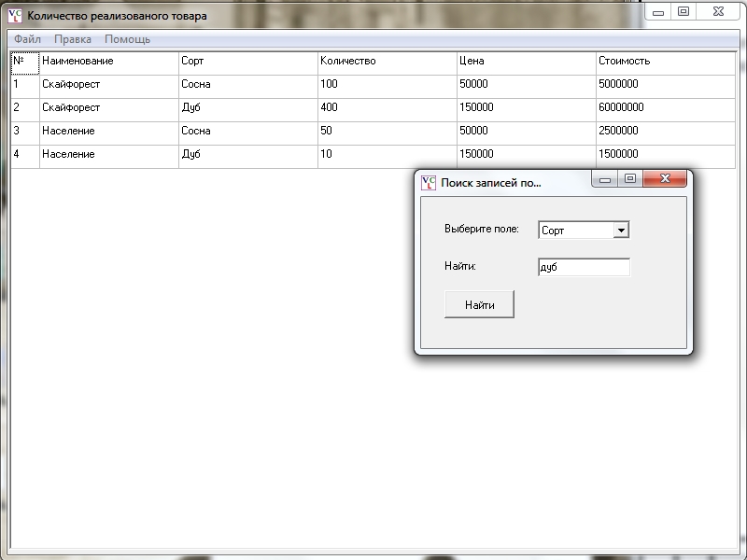The width and height of the screenshot is (747, 560).
Task: Click VCL icon in Поиск записей dialog
Action: tap(429, 183)
